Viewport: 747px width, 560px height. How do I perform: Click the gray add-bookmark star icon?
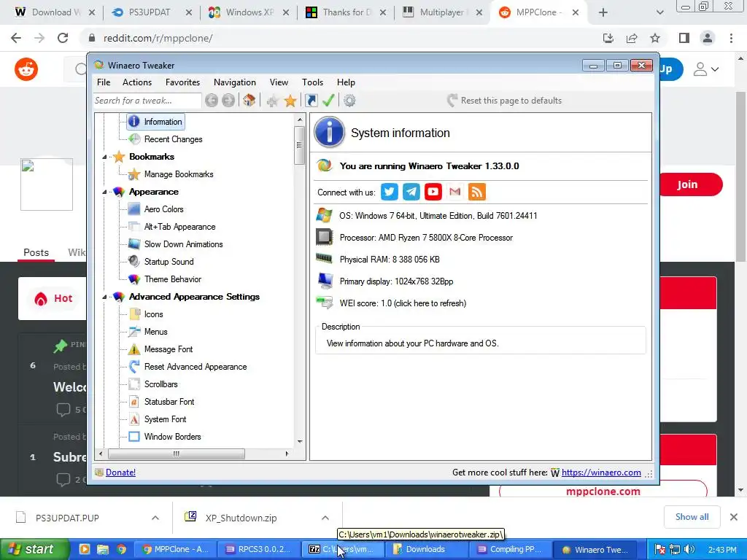[x=273, y=101]
